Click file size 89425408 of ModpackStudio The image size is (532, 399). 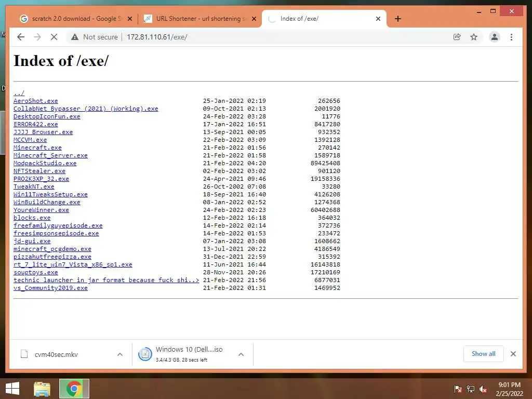point(325,163)
